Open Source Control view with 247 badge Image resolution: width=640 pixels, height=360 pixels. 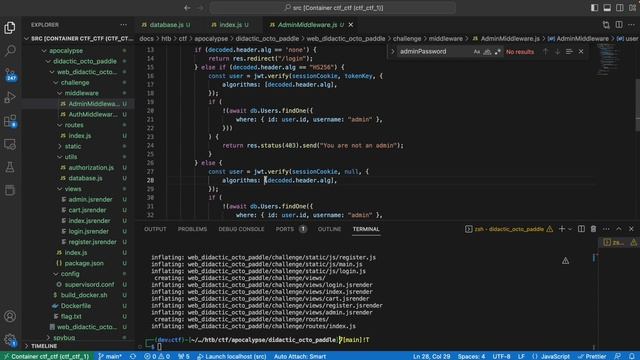(x=10, y=74)
